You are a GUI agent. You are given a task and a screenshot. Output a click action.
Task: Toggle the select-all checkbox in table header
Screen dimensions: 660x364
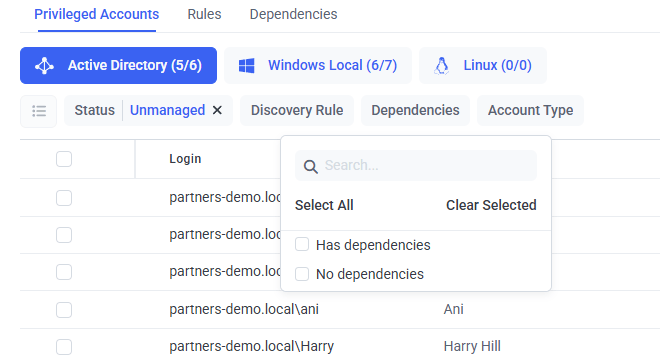tap(64, 159)
